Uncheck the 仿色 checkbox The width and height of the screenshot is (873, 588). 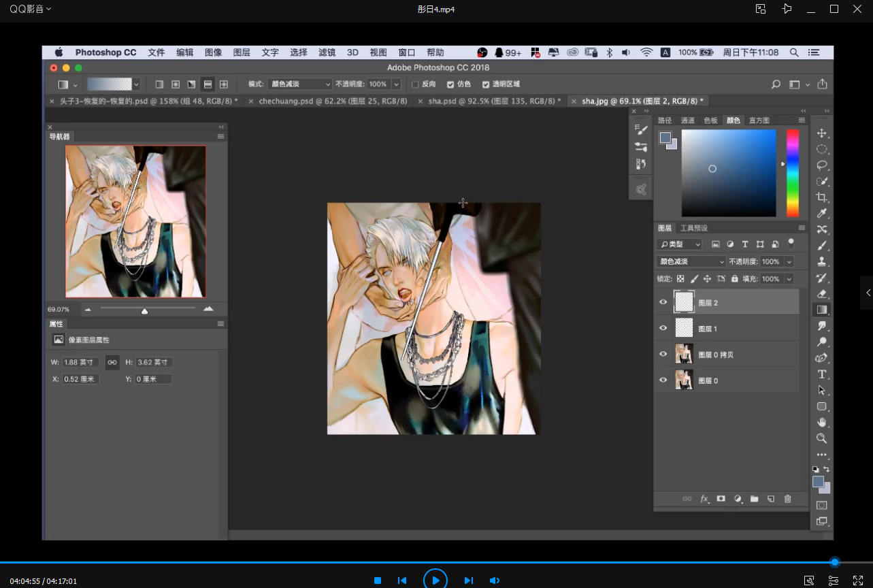450,84
